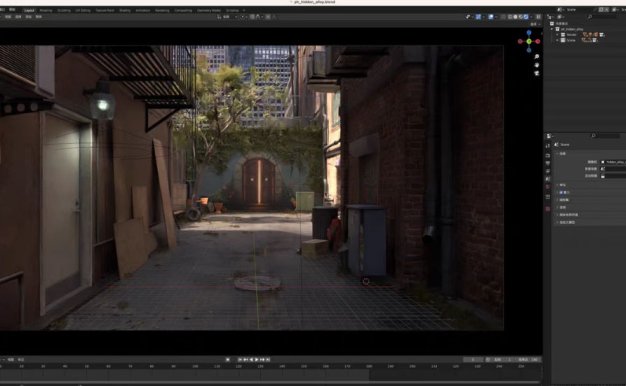Open the Texture properties tab

(548, 208)
